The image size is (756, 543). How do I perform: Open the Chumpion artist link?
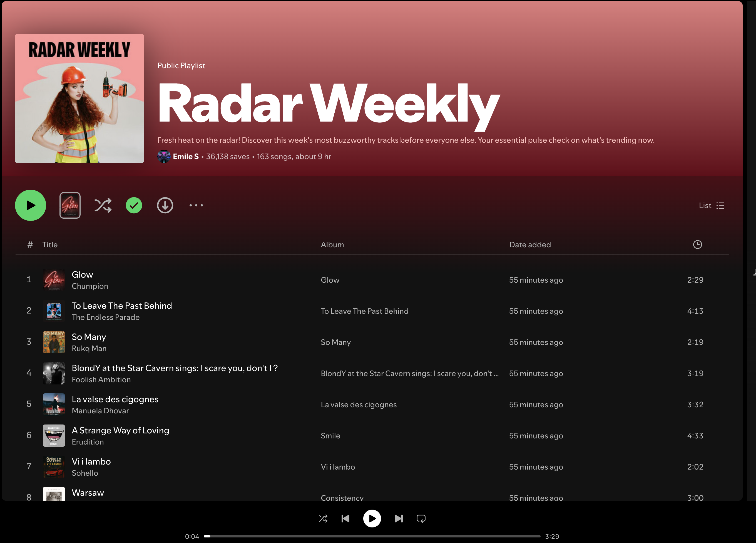(x=90, y=286)
